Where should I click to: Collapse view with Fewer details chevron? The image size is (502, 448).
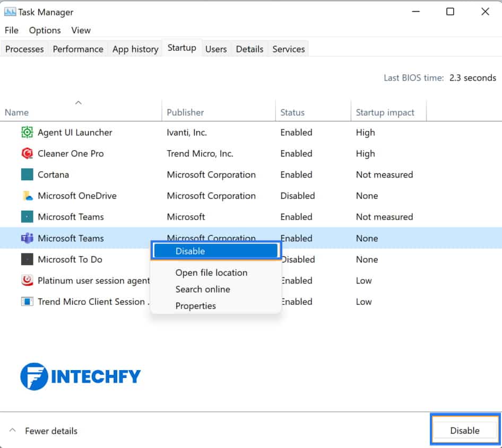pyautogui.click(x=13, y=431)
